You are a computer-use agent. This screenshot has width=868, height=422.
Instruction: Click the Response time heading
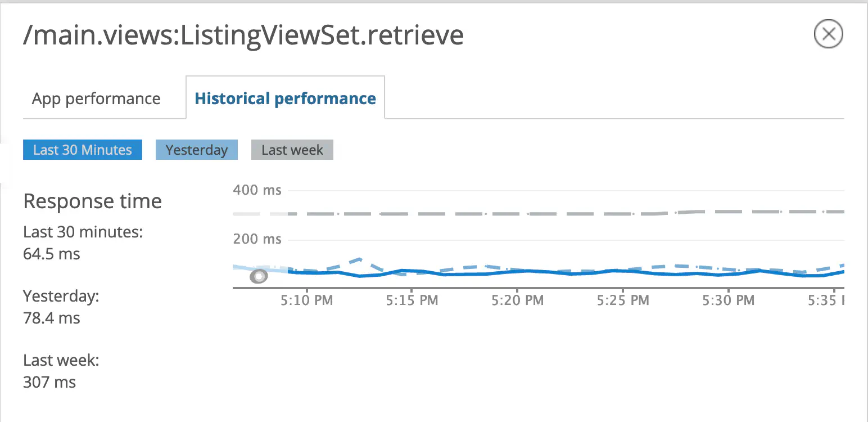tap(92, 201)
